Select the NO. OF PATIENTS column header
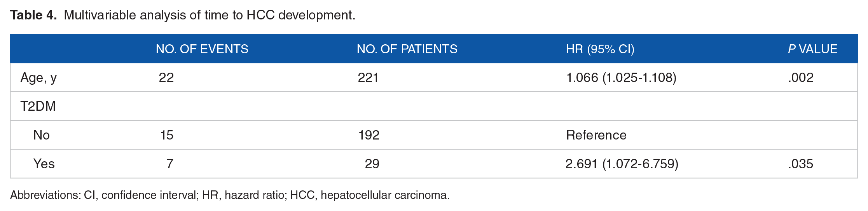The width and height of the screenshot is (868, 211). (x=407, y=49)
